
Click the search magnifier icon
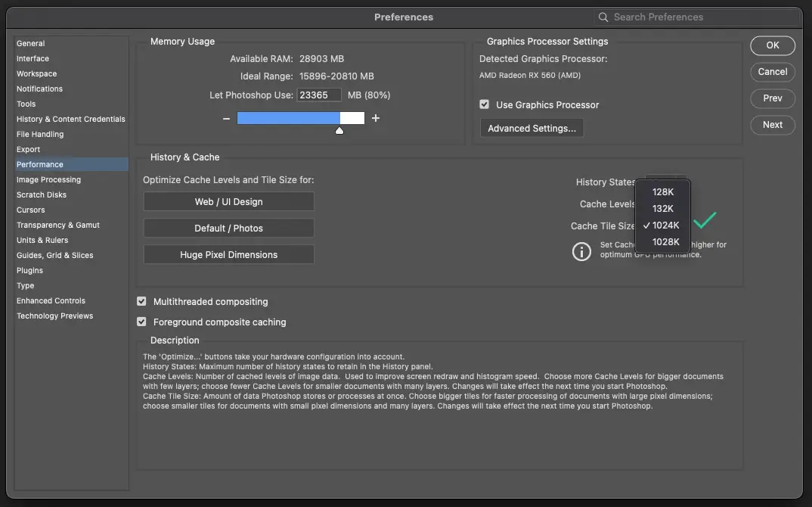[x=603, y=17]
